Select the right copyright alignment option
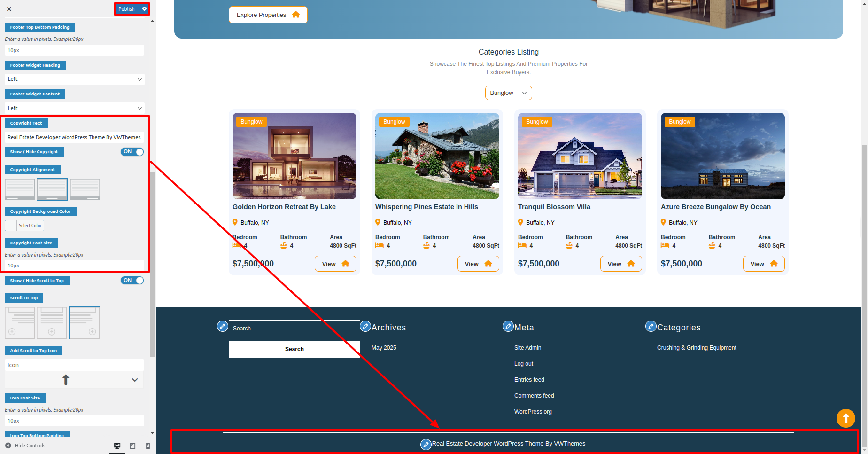This screenshot has width=868, height=454. 85,189
